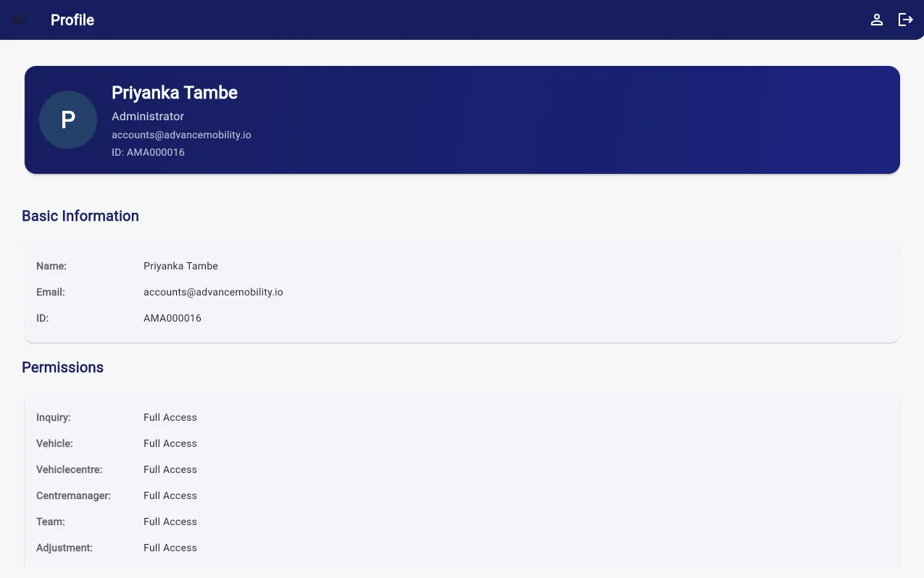Click the Inquiry: permission label
Viewport: 924px width, 578px height.
pyautogui.click(x=54, y=417)
